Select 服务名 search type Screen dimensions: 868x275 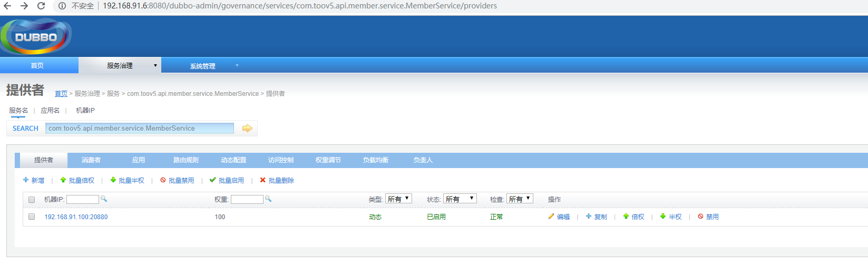click(x=18, y=111)
